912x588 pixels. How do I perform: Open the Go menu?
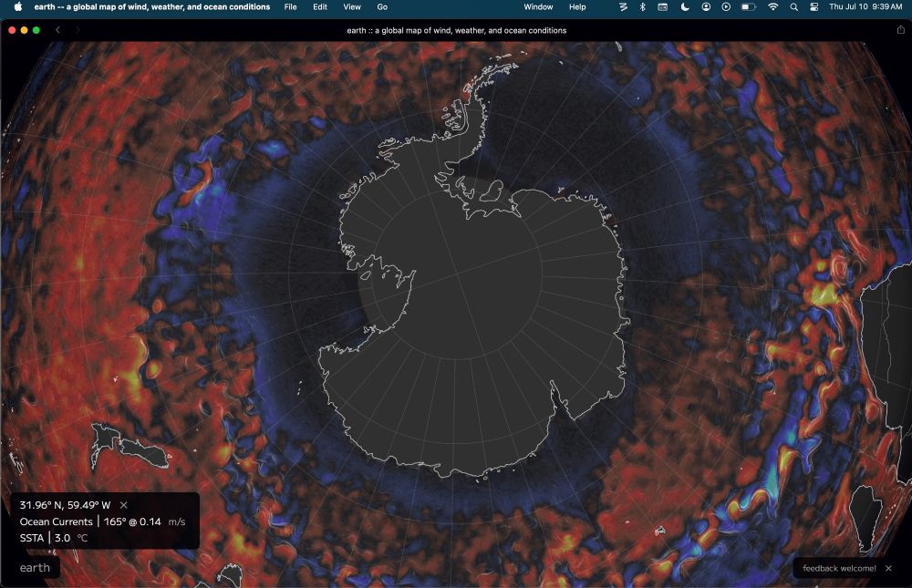click(x=380, y=7)
